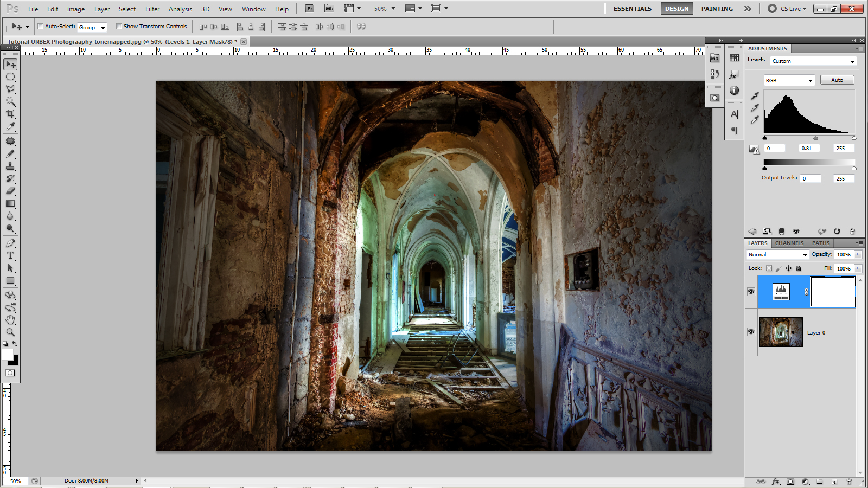The height and width of the screenshot is (488, 868).
Task: Open the Auto-Select Group dropdown
Action: pos(92,27)
